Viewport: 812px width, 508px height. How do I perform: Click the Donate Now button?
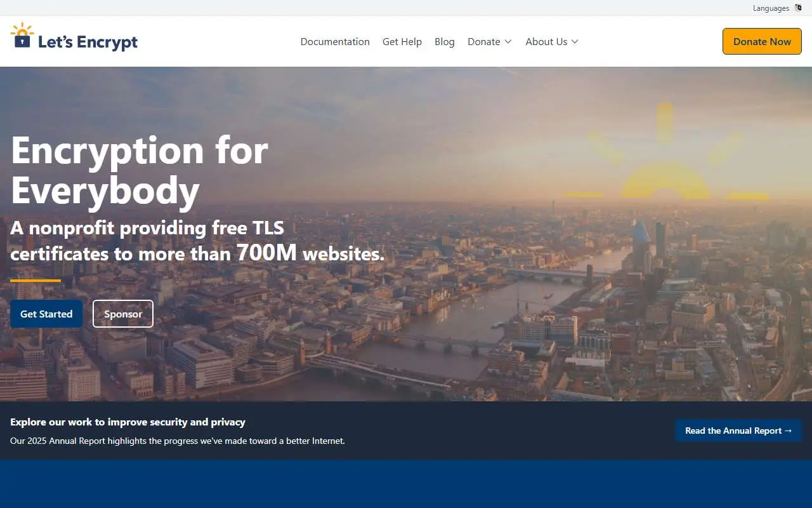[762, 41]
